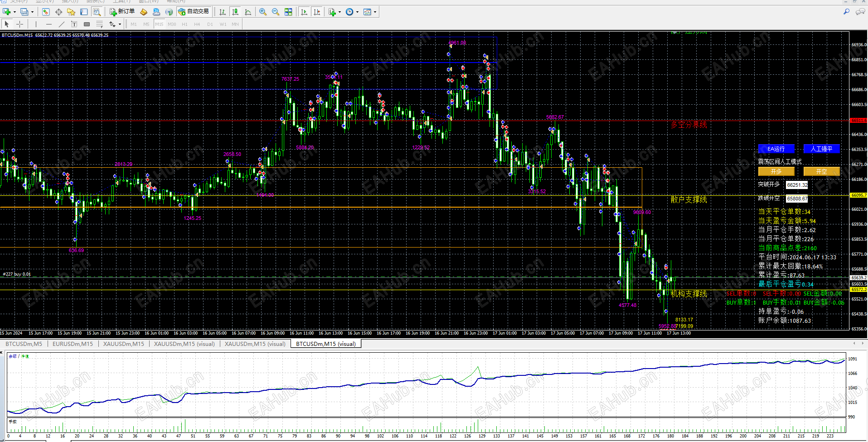The image size is (868, 442).
Task: Select the trendline tool
Action: [x=61, y=24]
